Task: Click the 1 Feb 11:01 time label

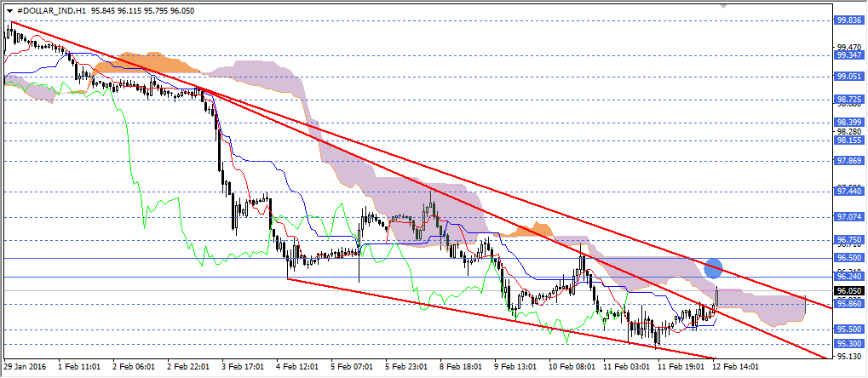Action: click(79, 367)
